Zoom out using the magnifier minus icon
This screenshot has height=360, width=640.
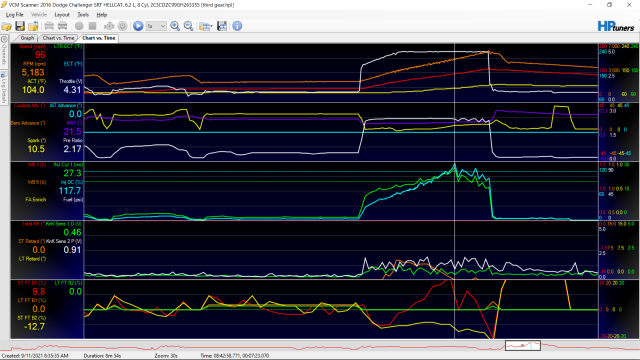pos(189,26)
